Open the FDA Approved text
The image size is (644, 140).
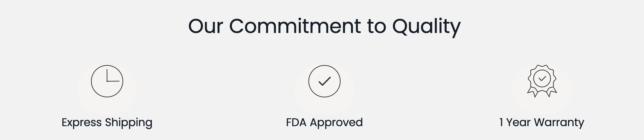pyautogui.click(x=324, y=122)
